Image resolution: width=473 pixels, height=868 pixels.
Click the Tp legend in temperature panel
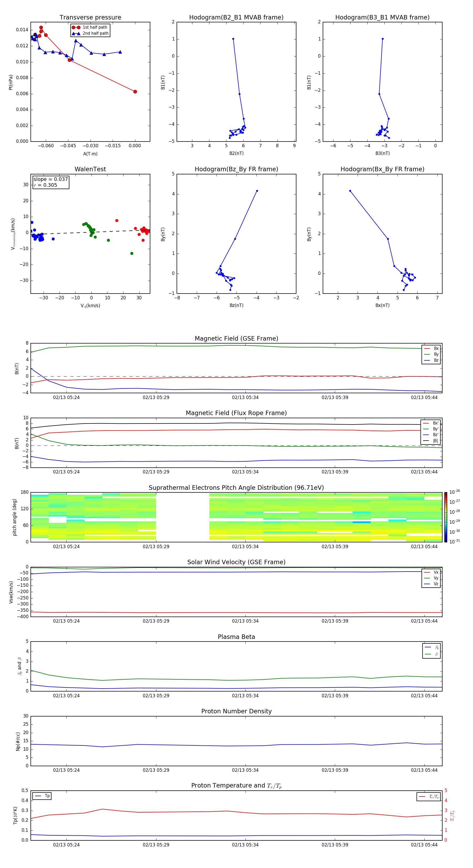(x=42, y=796)
